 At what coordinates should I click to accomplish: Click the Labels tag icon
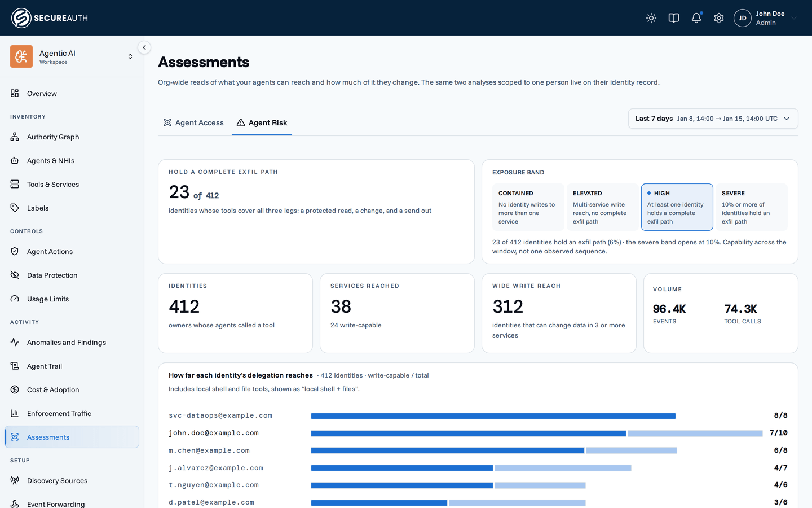[x=15, y=208]
